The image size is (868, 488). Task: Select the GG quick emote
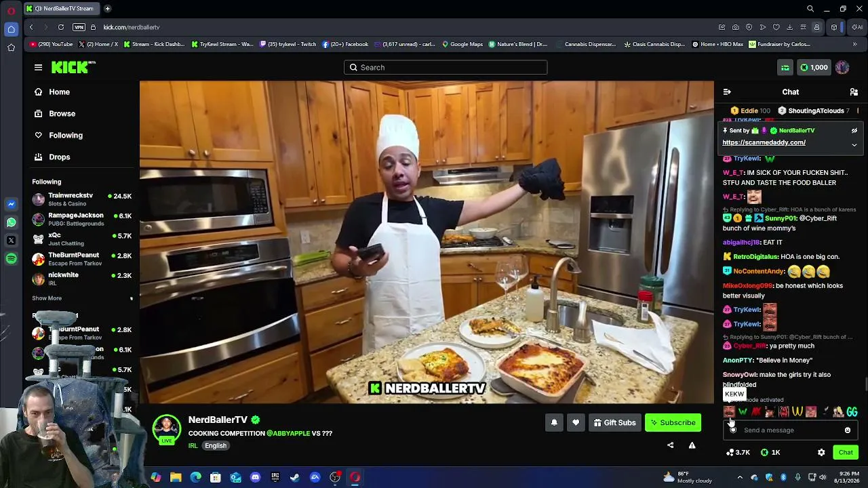852,411
